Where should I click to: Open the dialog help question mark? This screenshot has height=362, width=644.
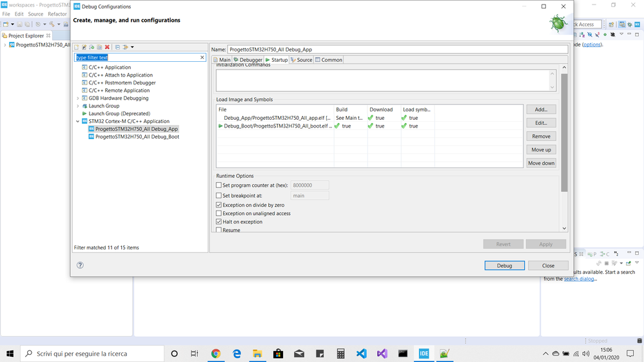80,265
